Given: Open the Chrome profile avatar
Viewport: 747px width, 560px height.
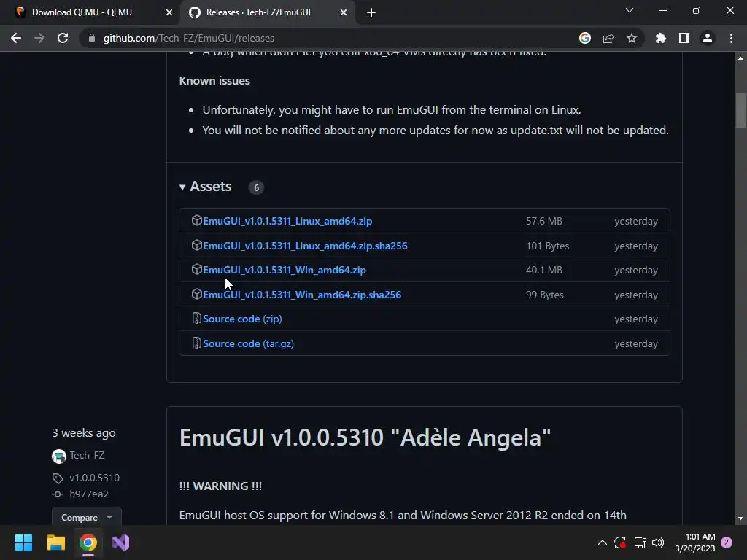Looking at the screenshot, I should (x=708, y=38).
